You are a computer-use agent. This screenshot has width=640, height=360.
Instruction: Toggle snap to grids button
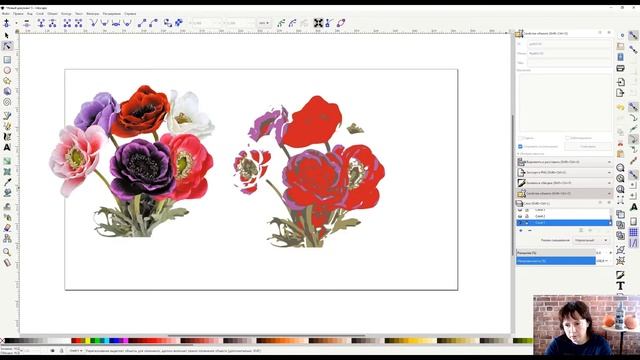point(633,232)
